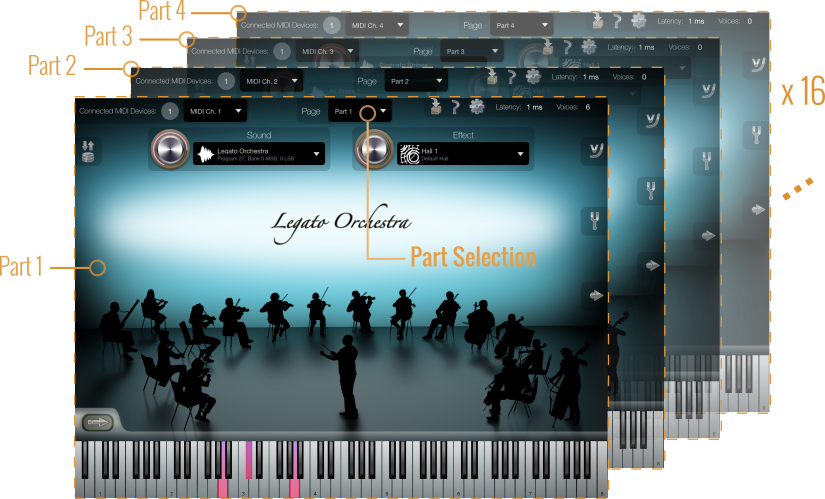
Task: Expand the Page dropdown showing Part 4
Action: [x=521, y=25]
